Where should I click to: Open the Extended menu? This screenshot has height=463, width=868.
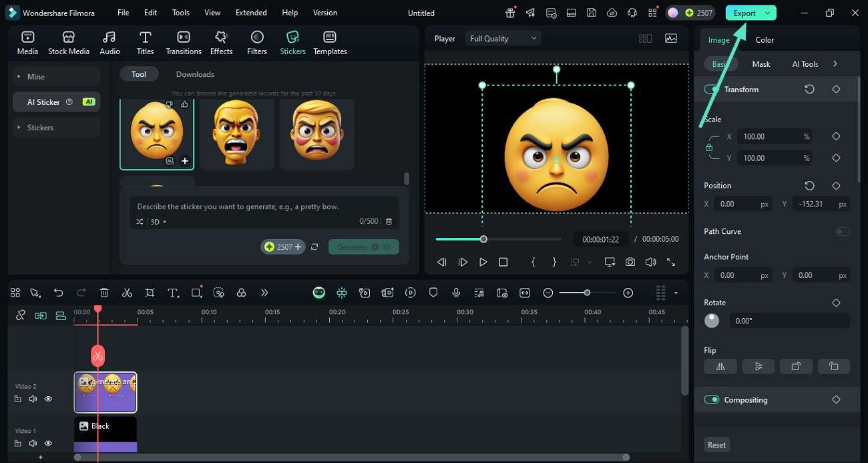(x=251, y=13)
